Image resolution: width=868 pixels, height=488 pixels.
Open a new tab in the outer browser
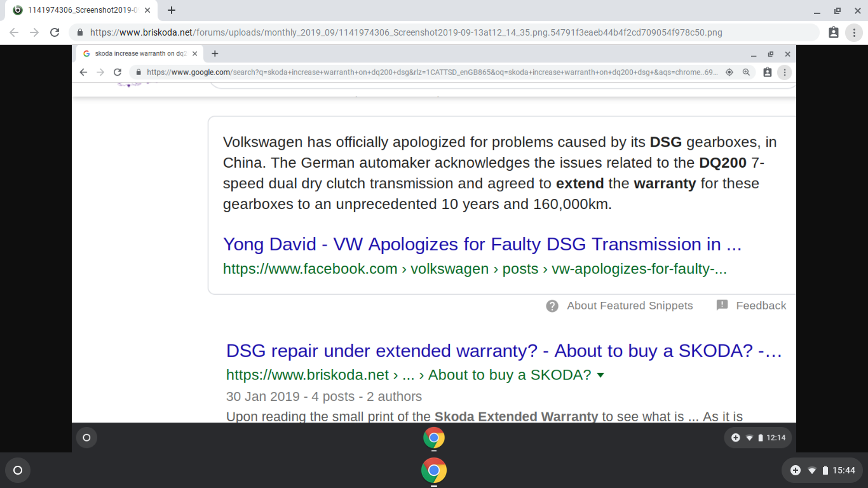coord(172,10)
